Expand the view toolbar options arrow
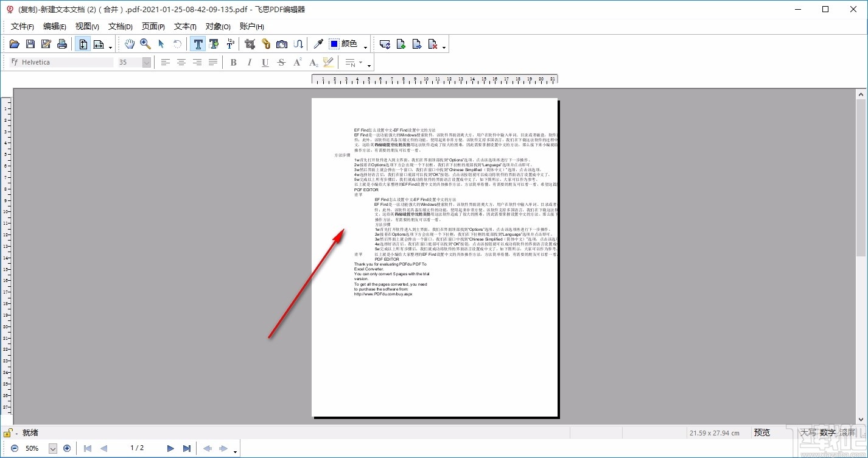868x458 pixels. [x=110, y=47]
